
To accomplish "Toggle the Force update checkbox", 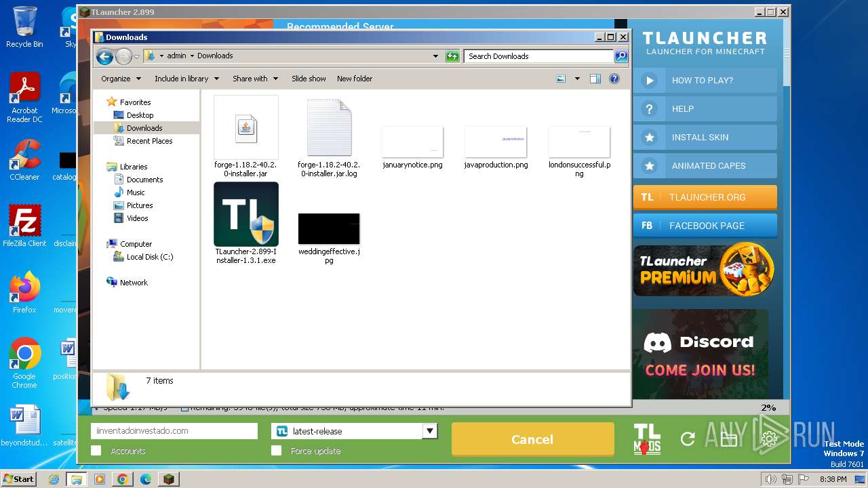I will [276, 451].
